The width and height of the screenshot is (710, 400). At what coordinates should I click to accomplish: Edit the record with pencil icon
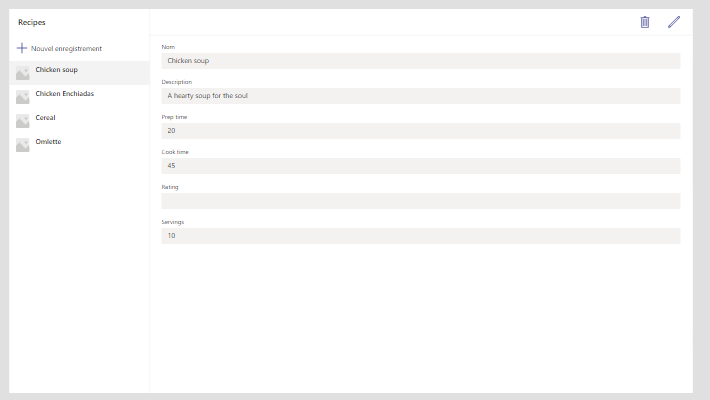[674, 22]
